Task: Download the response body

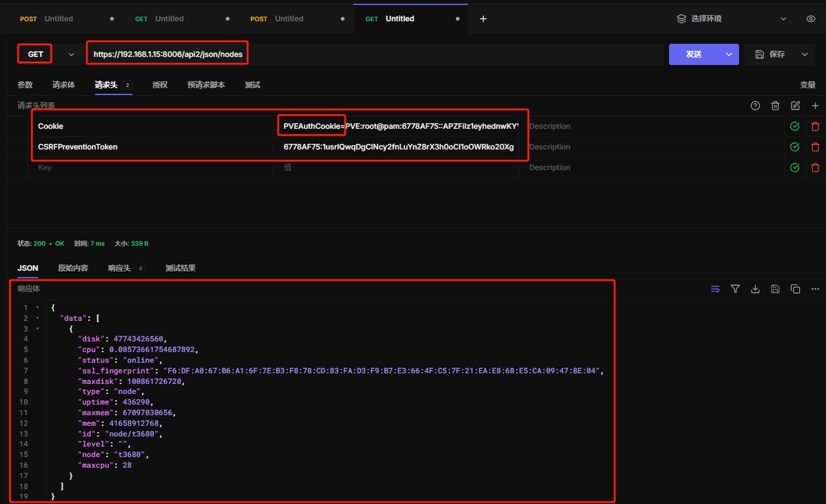Action: click(x=755, y=289)
